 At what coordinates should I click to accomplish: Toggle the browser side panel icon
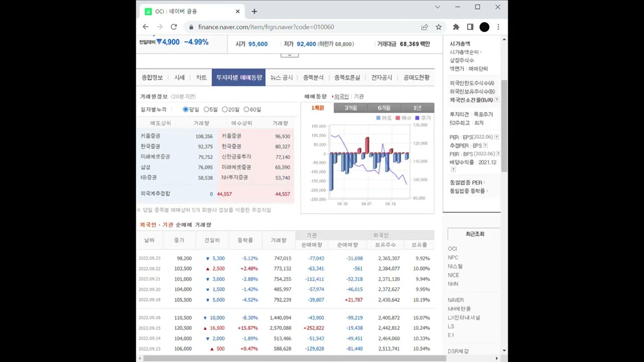coord(470,27)
